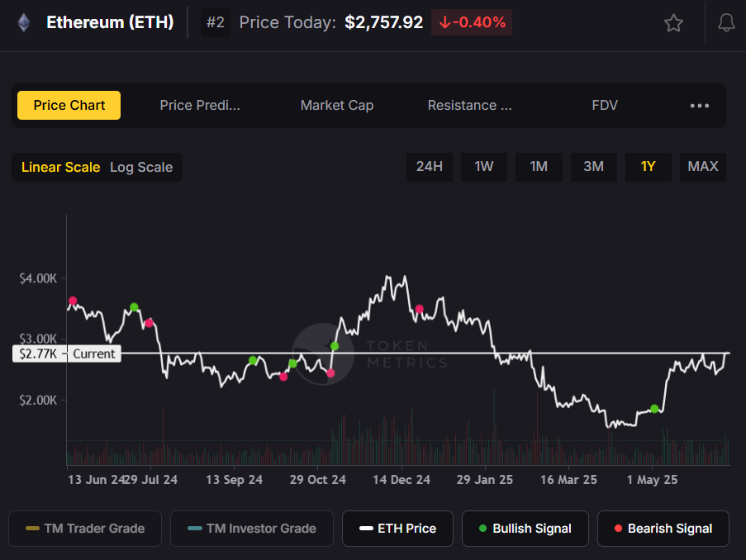Viewport: 746px width, 560px height.
Task: Set time range to 1Y
Action: (648, 167)
